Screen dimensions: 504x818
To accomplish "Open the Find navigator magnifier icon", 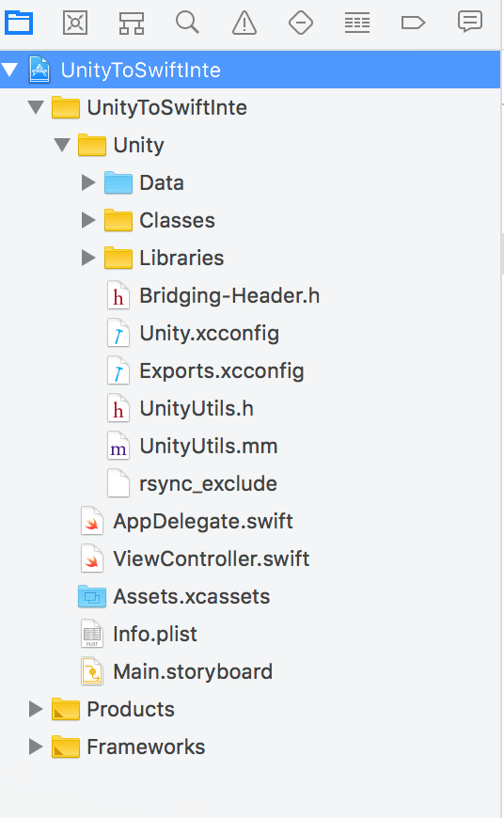I will point(187,23).
